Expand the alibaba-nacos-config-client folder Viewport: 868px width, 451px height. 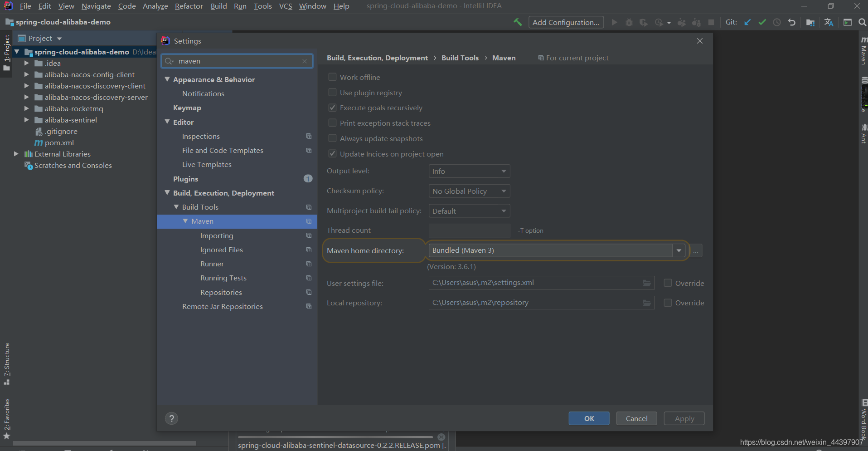pyautogui.click(x=26, y=74)
